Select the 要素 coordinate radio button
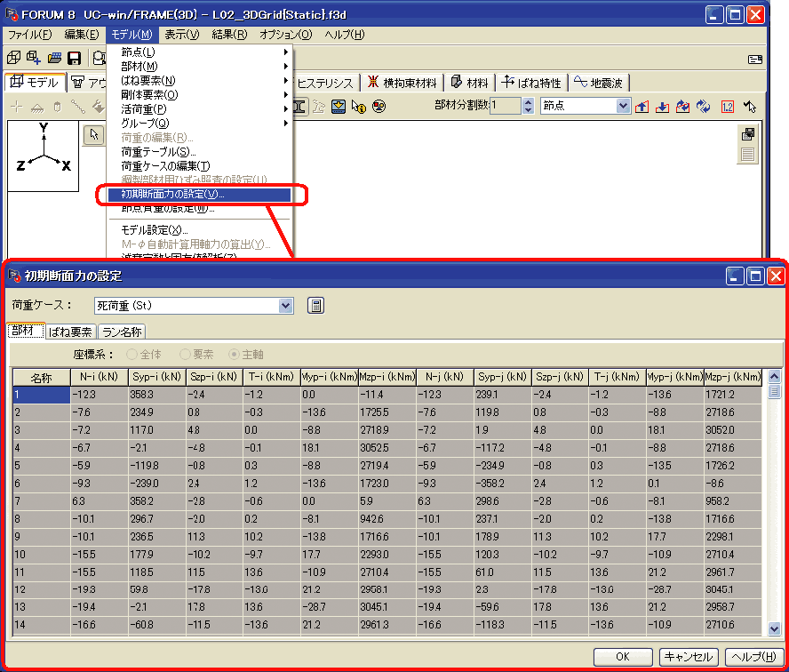Screen dimensions: 789x672 click(x=185, y=355)
